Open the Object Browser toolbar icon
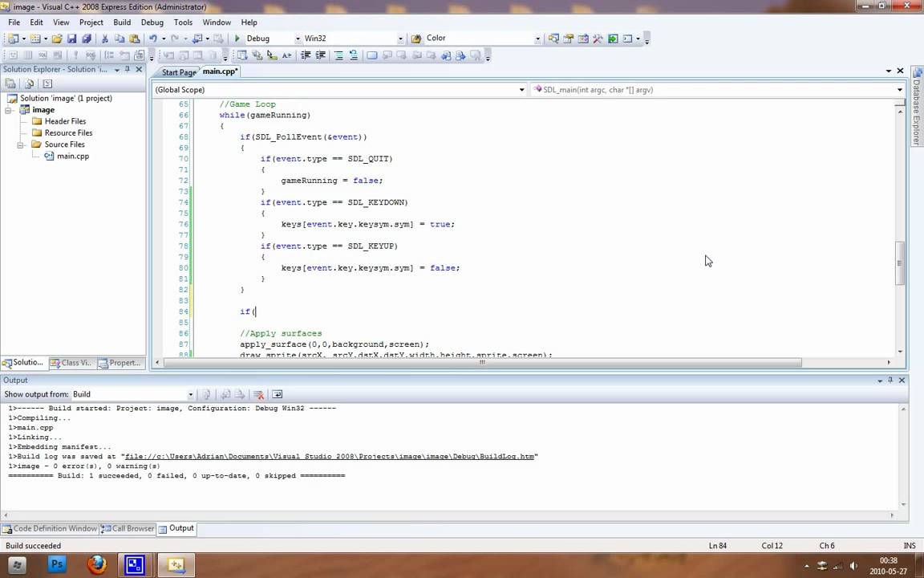Screen dimensions: 924x578 [x=583, y=39]
